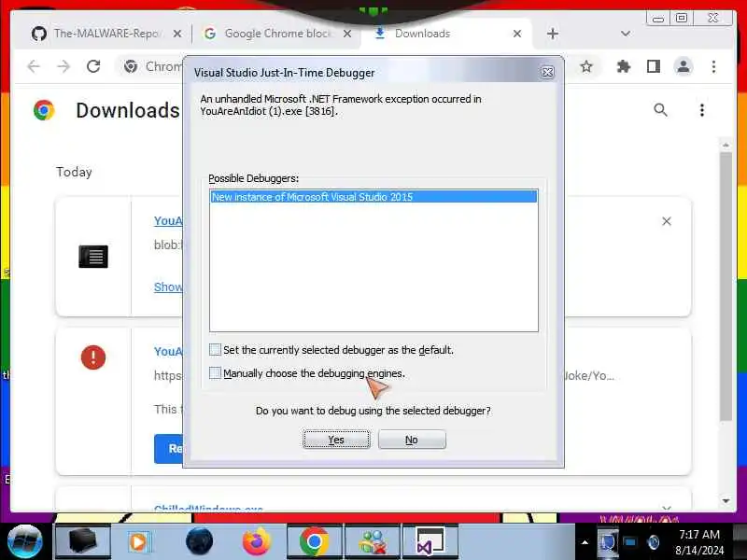Open black box app on taskbar
This screenshot has height=560, width=747.
(83, 541)
